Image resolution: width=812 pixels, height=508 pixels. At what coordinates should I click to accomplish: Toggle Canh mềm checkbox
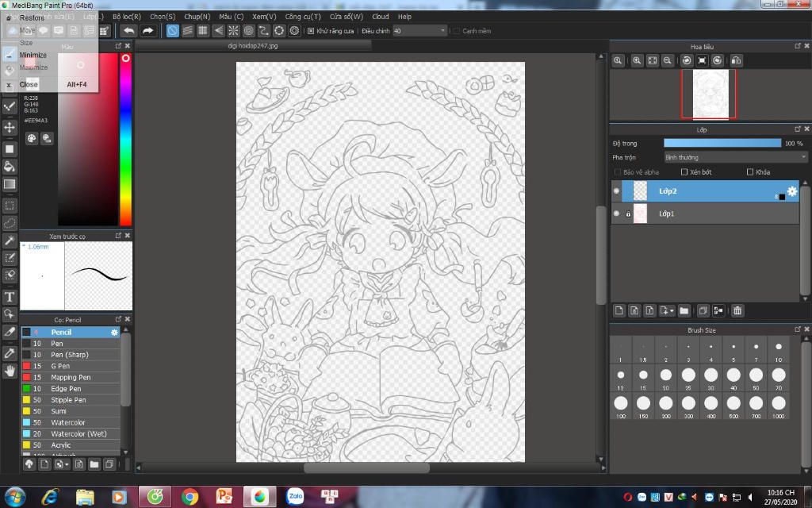coord(456,31)
